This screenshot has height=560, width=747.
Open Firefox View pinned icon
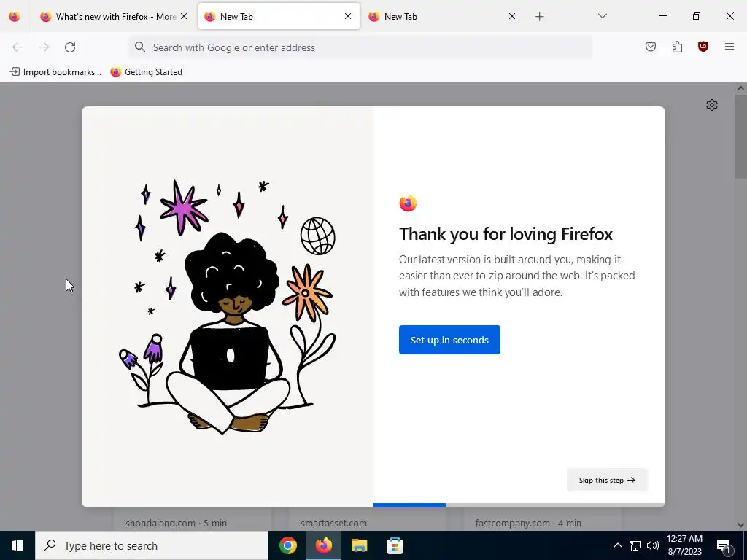pos(15,16)
